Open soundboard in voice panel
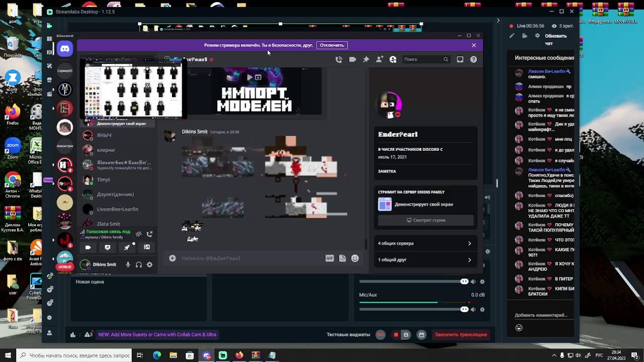 pos(147,247)
